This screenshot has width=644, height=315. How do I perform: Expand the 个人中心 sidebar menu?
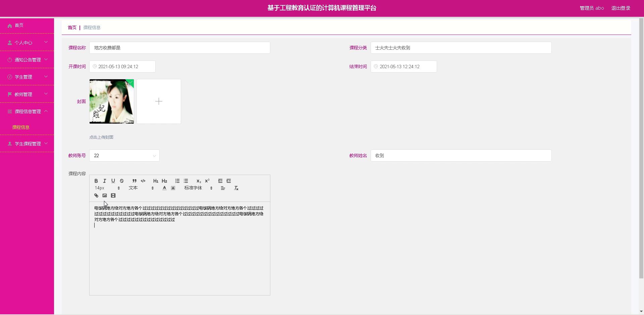[x=27, y=43]
